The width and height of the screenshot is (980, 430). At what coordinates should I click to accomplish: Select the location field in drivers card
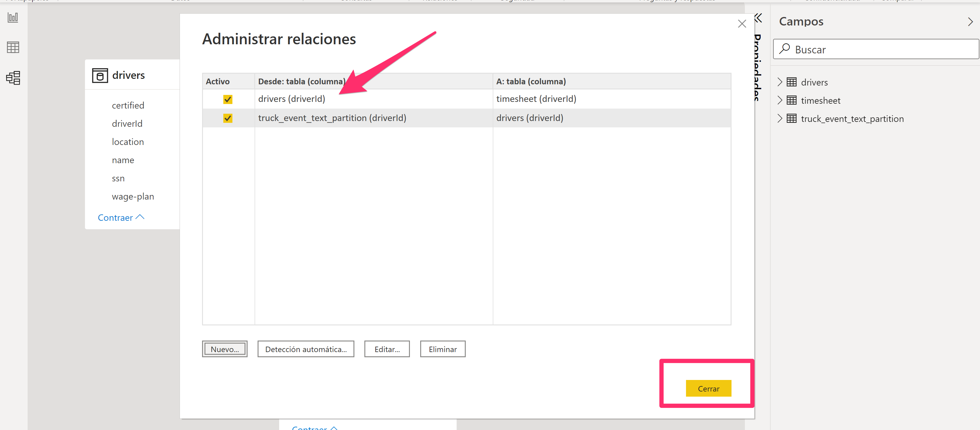pos(128,142)
